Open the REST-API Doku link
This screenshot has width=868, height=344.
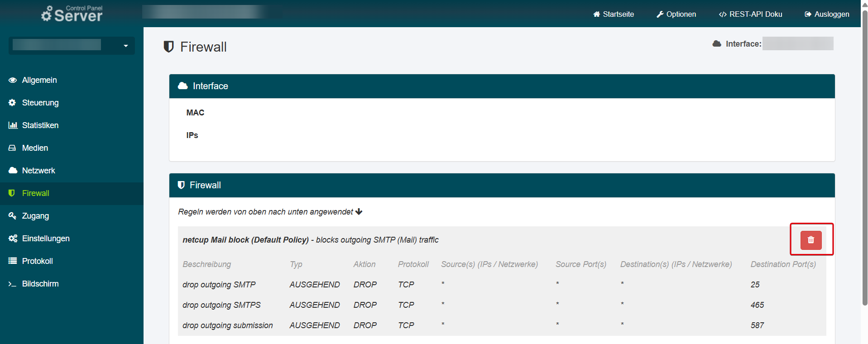750,14
